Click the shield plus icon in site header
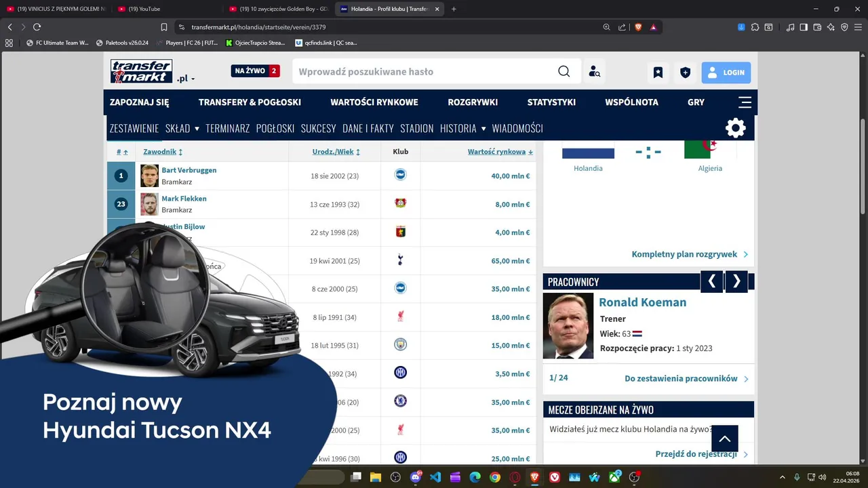The width and height of the screenshot is (868, 488). pos(686,73)
